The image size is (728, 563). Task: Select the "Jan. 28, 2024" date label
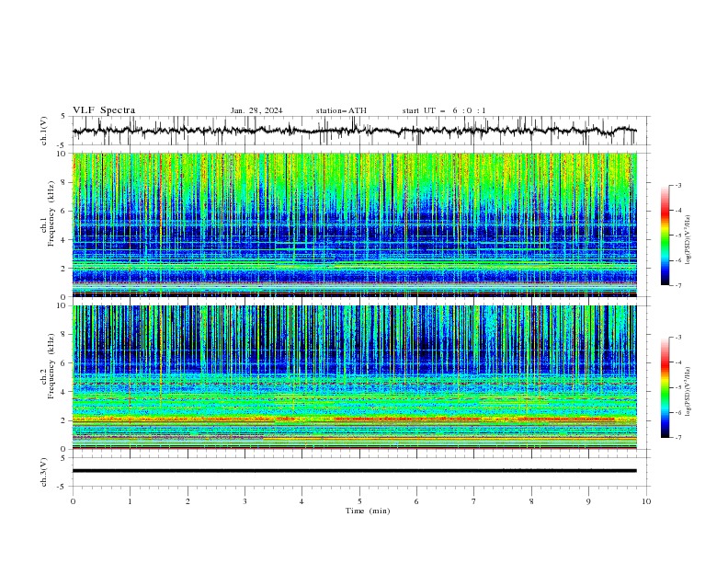(256, 110)
